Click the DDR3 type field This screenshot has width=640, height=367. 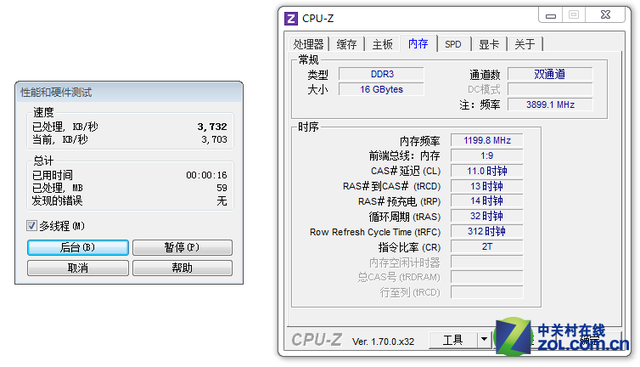(382, 74)
